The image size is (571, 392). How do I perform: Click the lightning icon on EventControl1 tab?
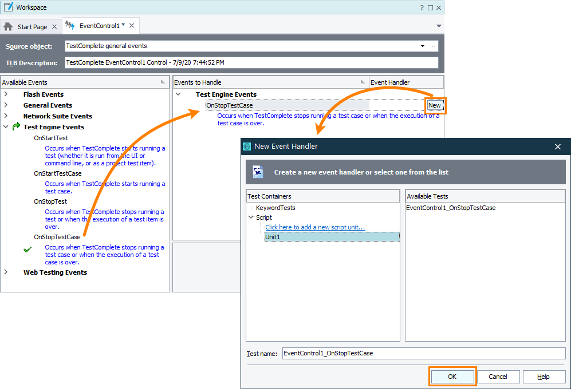click(x=69, y=25)
